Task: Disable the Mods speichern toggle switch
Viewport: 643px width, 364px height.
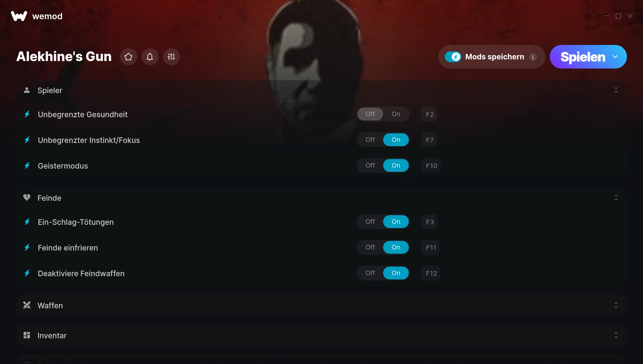Action: pyautogui.click(x=453, y=57)
